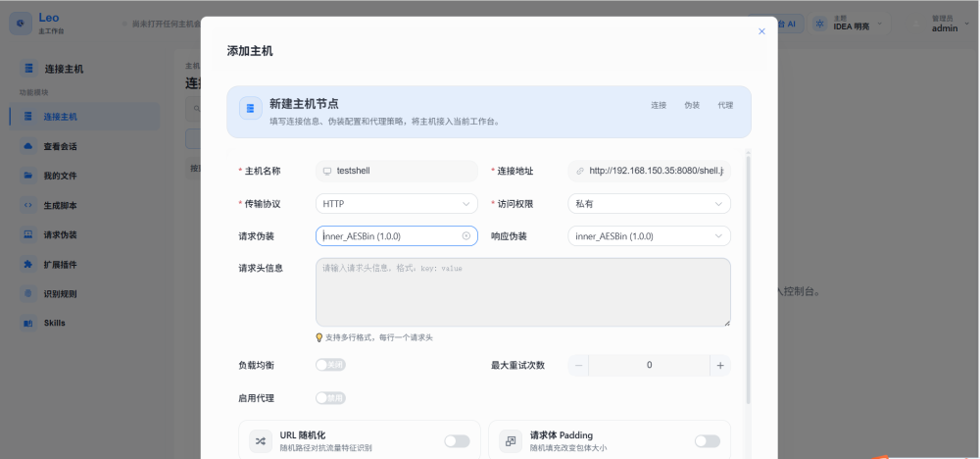Open 我的文件 in the sidebar
Image resolution: width=980 pixels, height=459 pixels.
point(84,176)
